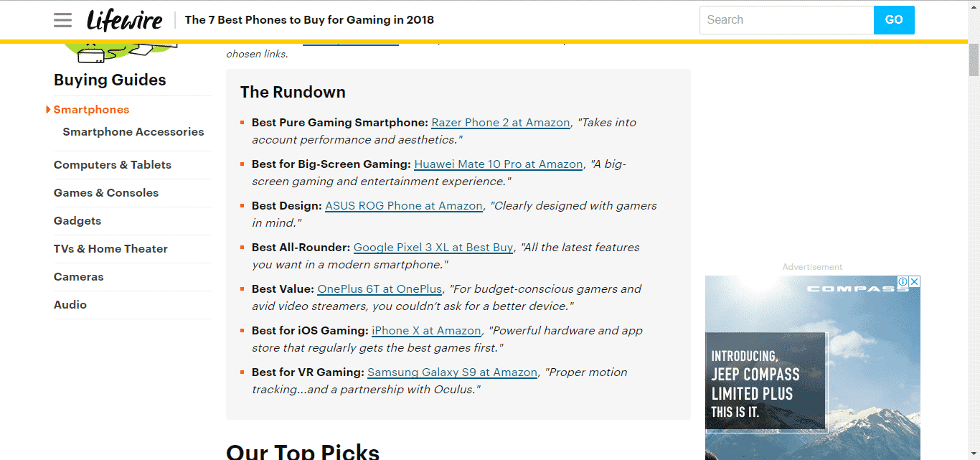The width and height of the screenshot is (980, 460).
Task: Open Razer Phone 2 at Amazon link
Action: point(500,123)
